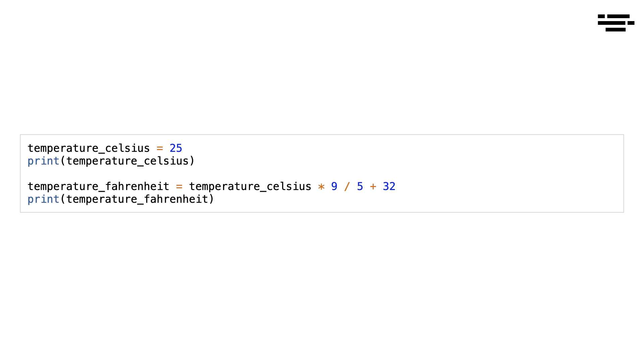
Task: Click the number 5 in the formula
Action: tap(360, 186)
